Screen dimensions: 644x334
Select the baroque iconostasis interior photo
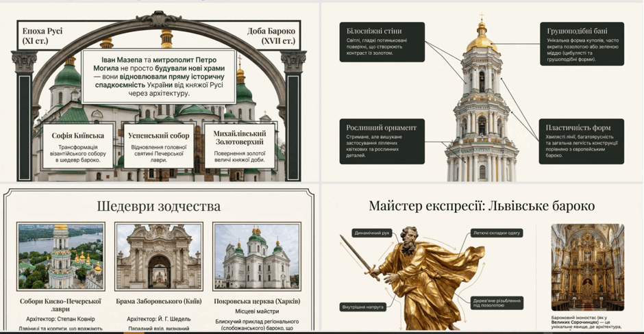point(587,267)
